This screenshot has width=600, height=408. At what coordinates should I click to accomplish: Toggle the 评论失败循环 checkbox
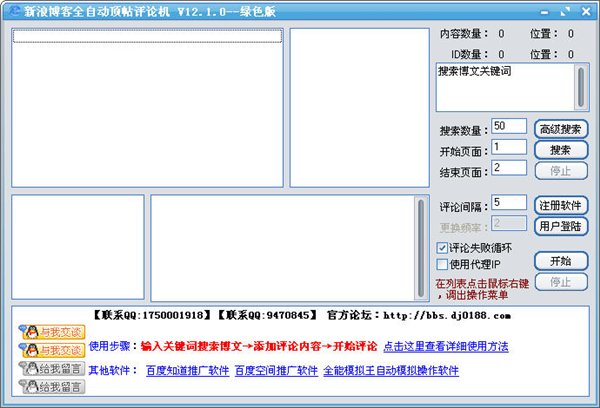(442, 248)
